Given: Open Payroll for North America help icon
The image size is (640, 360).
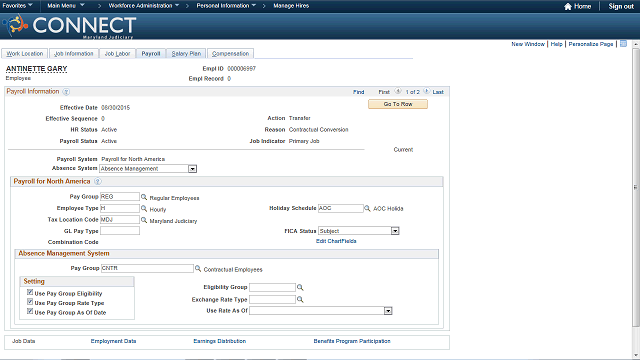Looking at the screenshot, I should (x=98, y=181).
